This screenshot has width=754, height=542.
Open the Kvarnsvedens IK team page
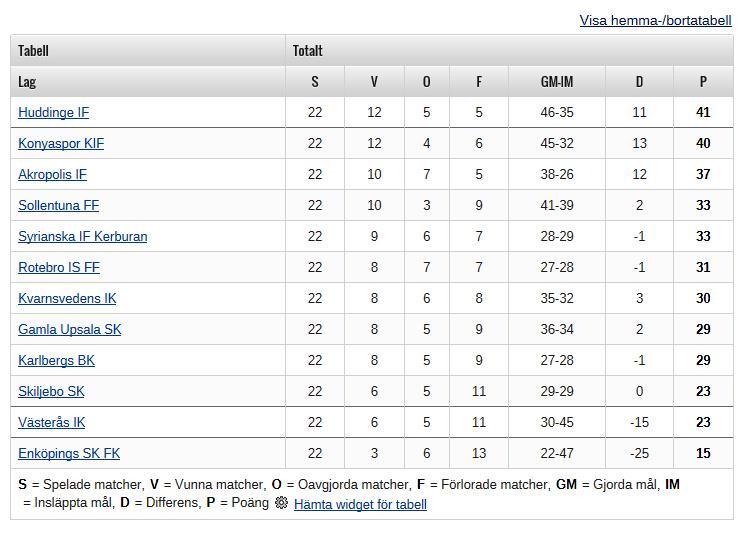pyautogui.click(x=67, y=299)
